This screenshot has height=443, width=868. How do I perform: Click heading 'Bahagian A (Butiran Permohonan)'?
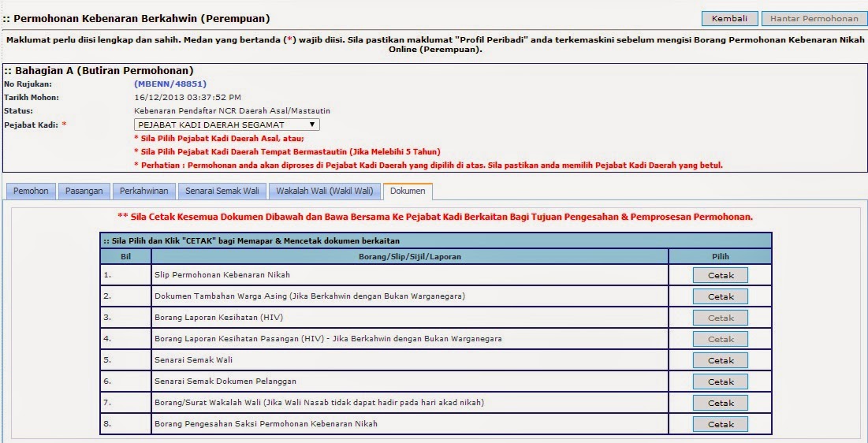[x=99, y=71]
